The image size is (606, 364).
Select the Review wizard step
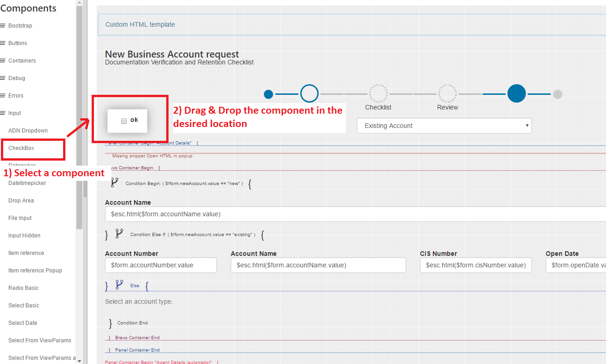[447, 94]
